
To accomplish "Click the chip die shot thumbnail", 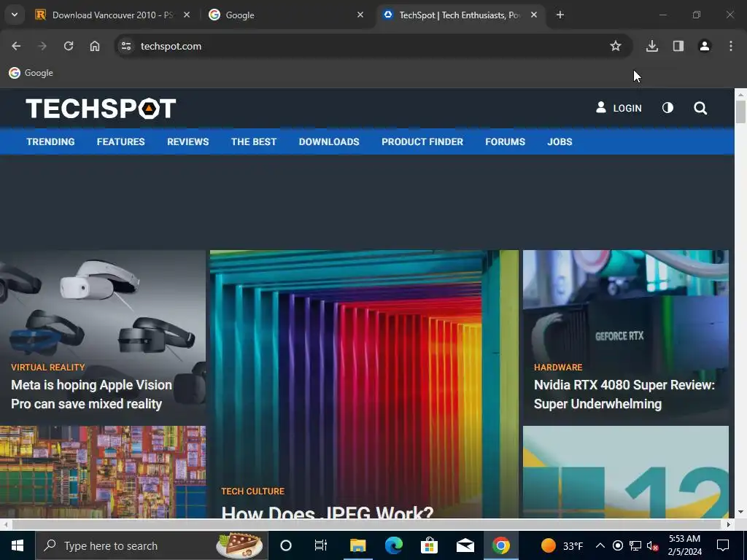I will pyautogui.click(x=103, y=472).
